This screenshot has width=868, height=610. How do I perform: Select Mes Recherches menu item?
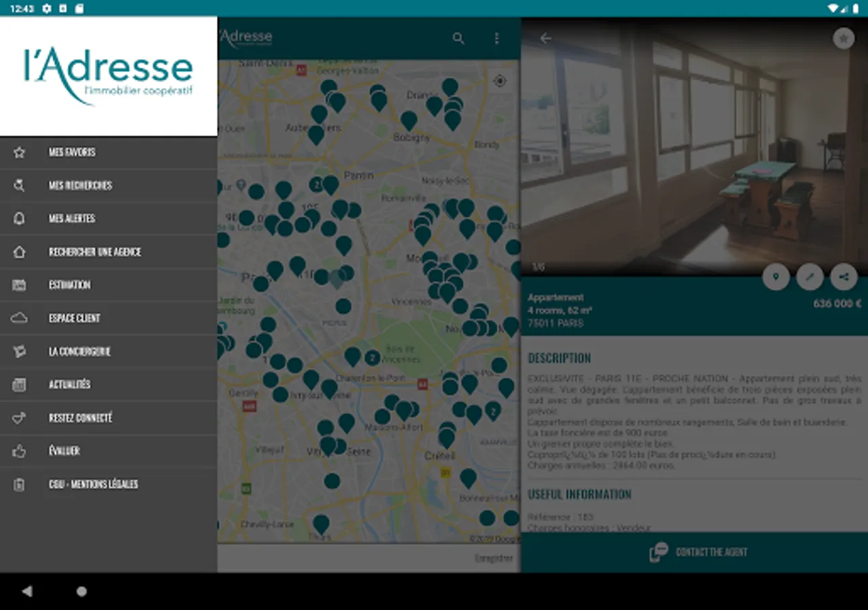click(x=108, y=186)
